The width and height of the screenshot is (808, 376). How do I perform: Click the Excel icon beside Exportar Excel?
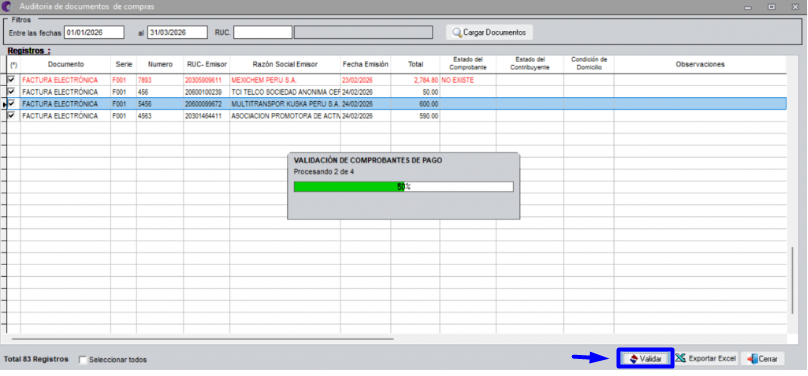[x=681, y=358]
